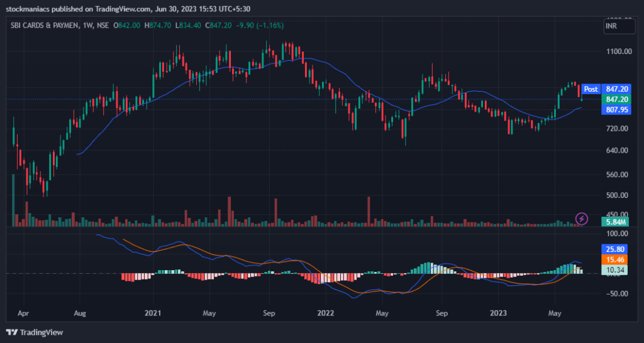Click the 2022 time axis label
644x343 pixels.
pyautogui.click(x=326, y=313)
